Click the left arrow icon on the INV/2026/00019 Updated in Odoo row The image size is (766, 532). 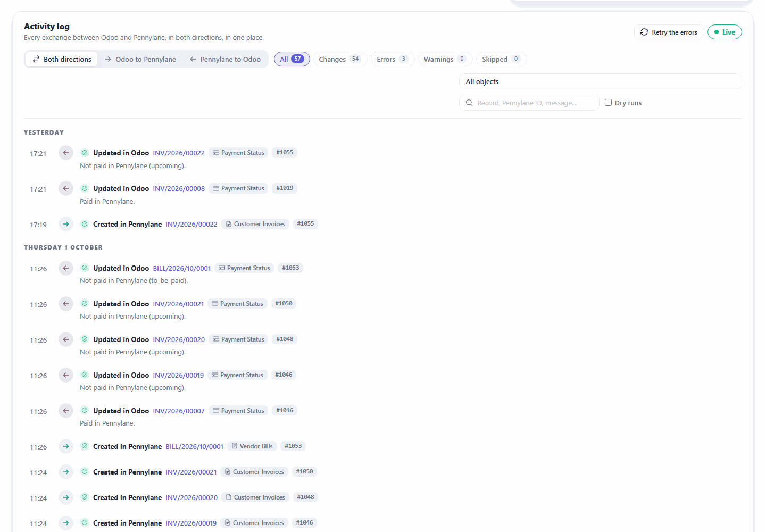[66, 375]
